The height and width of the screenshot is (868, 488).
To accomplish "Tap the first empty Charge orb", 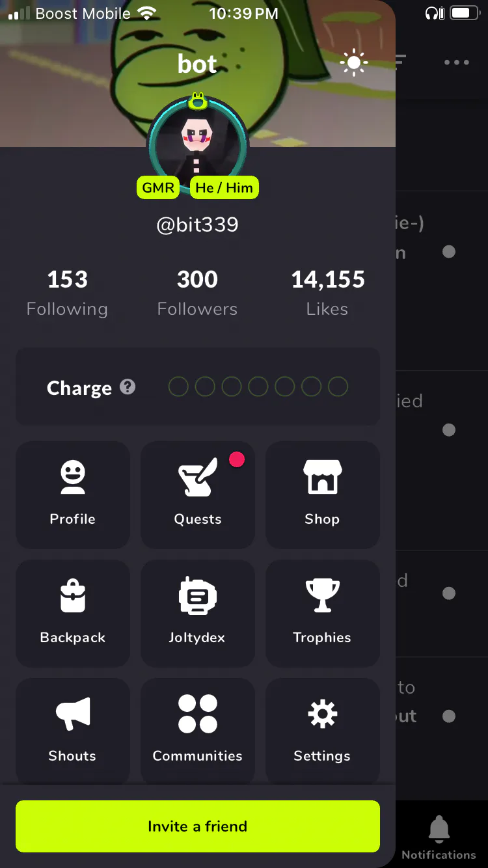I will click(178, 387).
